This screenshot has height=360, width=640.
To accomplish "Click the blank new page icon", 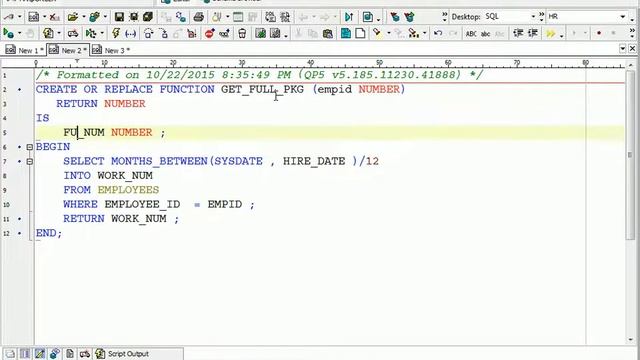I will point(360,33).
